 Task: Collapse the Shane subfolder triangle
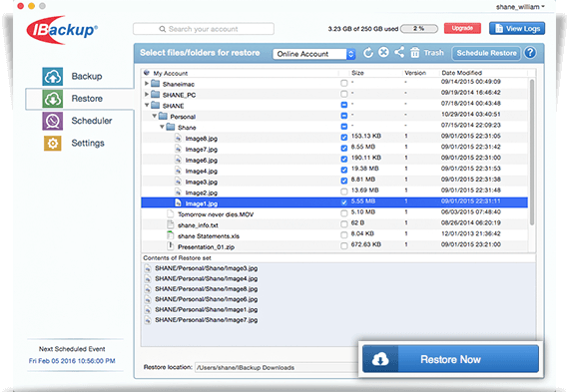(162, 127)
